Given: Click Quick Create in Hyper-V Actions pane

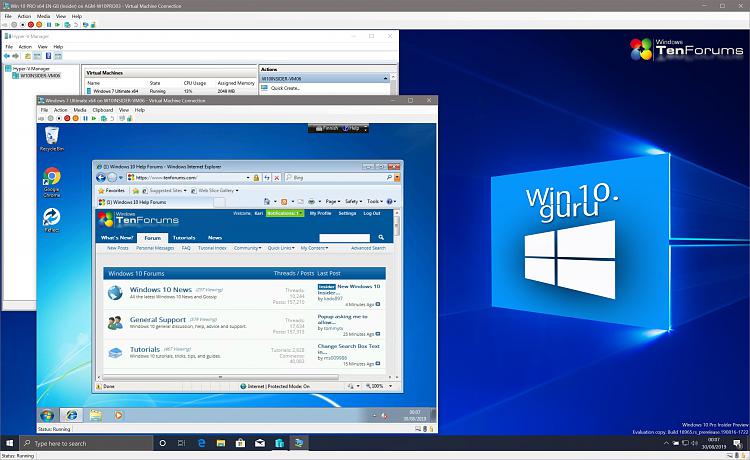Looking at the screenshot, I should (x=286, y=88).
